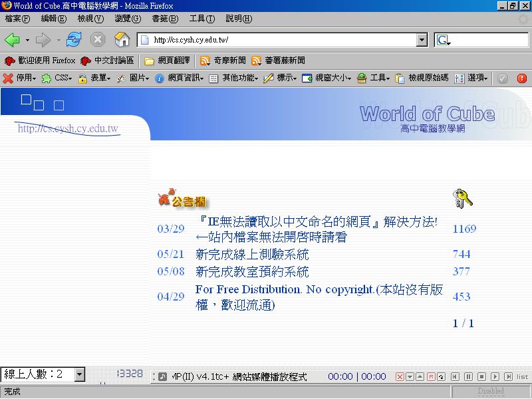
Task: Open the 編輯 menu
Action: pos(54,19)
